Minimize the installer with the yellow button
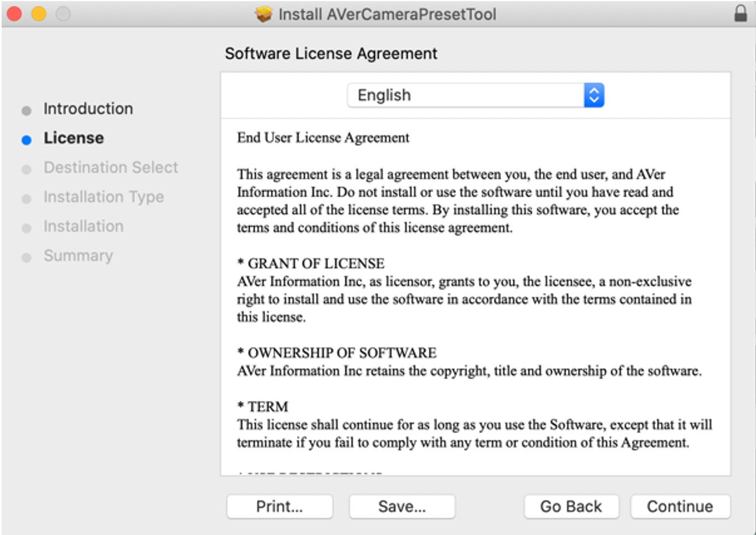 click(39, 14)
